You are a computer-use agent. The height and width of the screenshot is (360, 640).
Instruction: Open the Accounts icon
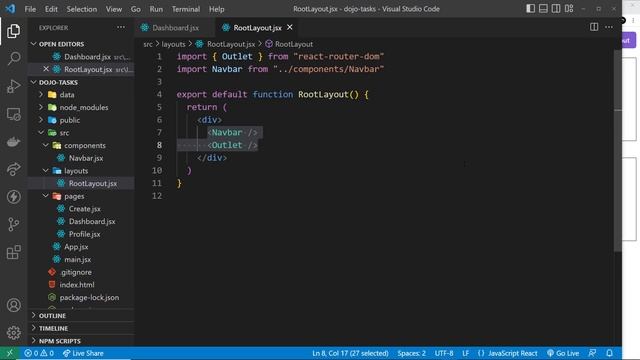(x=13, y=305)
